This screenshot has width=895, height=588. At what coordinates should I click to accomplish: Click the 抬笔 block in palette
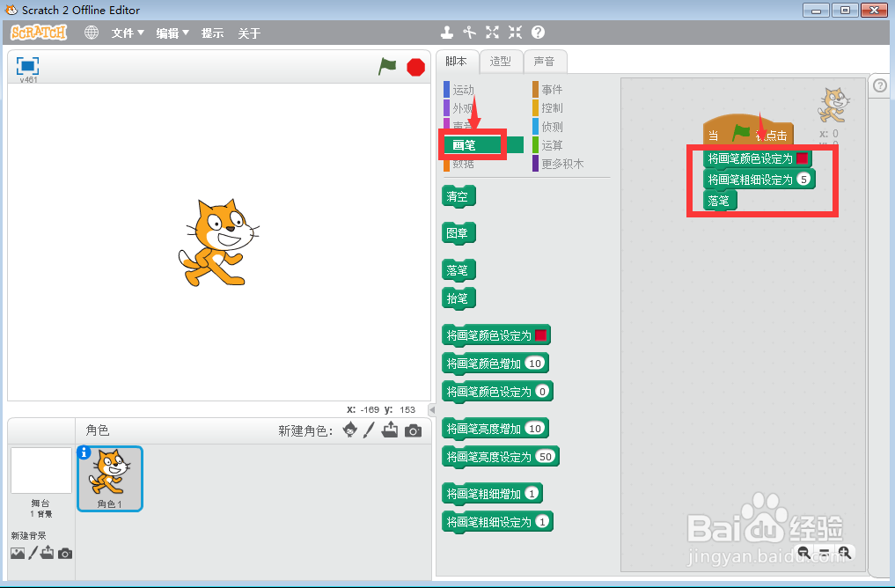(x=459, y=298)
